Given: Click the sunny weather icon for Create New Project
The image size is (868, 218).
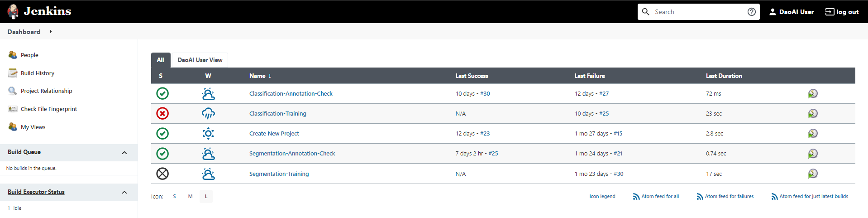Looking at the screenshot, I should (208, 133).
